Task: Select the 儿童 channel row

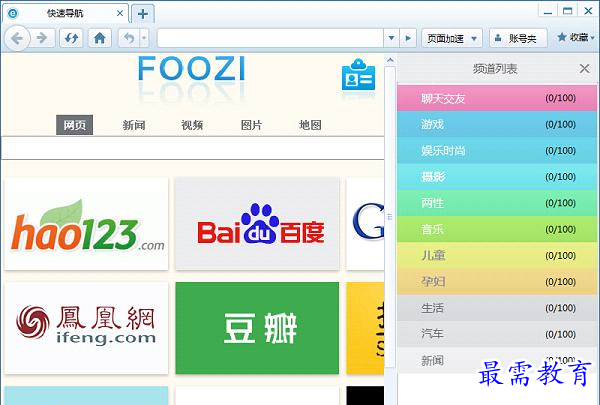Action: [497, 255]
